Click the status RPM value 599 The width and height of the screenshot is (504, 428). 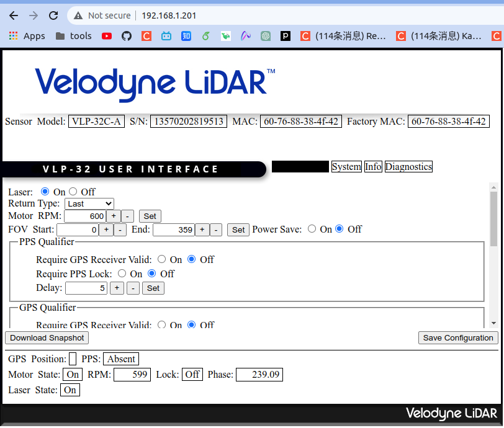pyautogui.click(x=132, y=375)
